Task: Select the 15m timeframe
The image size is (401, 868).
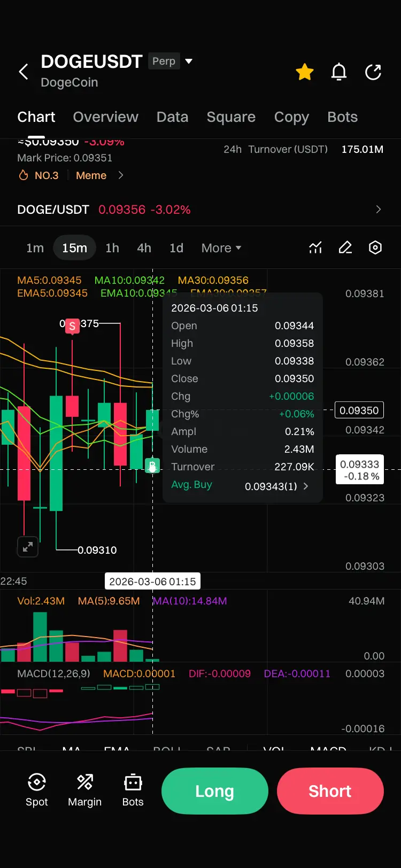Action: click(74, 248)
